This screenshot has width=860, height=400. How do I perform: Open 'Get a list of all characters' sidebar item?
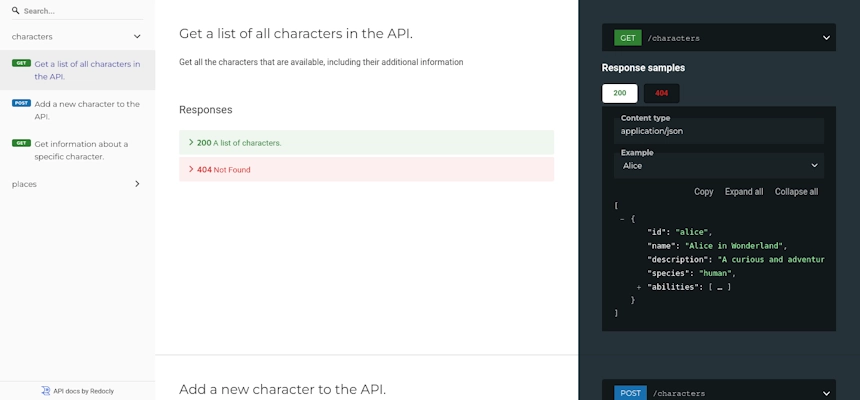[77, 70]
